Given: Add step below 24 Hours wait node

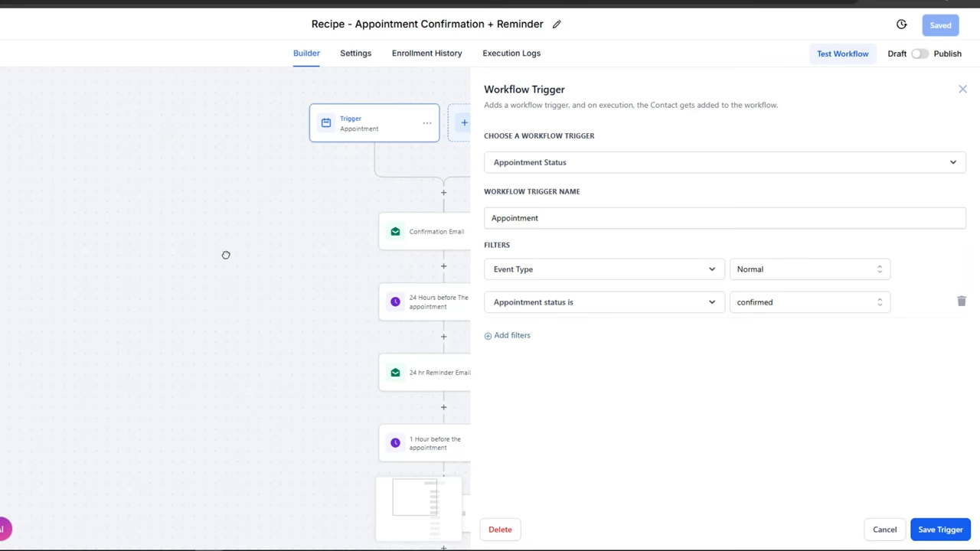Looking at the screenshot, I should click(x=443, y=337).
